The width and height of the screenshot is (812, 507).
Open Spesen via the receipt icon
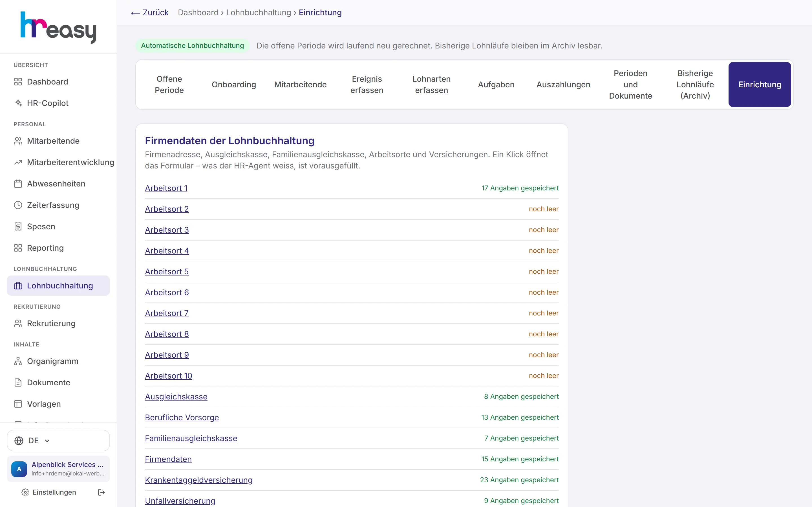(18, 227)
